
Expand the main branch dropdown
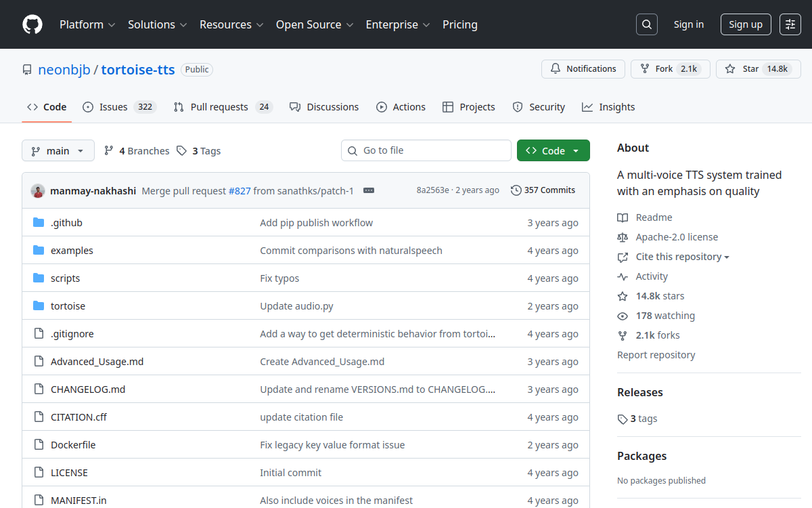(58, 151)
